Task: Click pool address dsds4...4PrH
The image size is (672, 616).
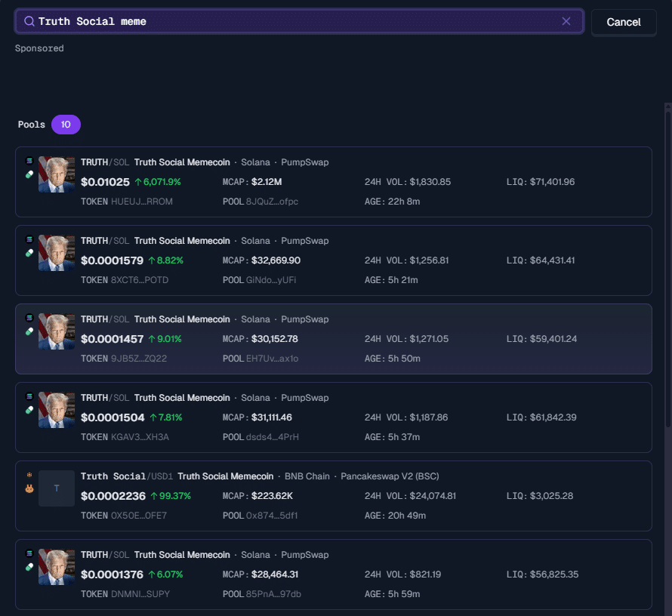Action: coord(272,437)
